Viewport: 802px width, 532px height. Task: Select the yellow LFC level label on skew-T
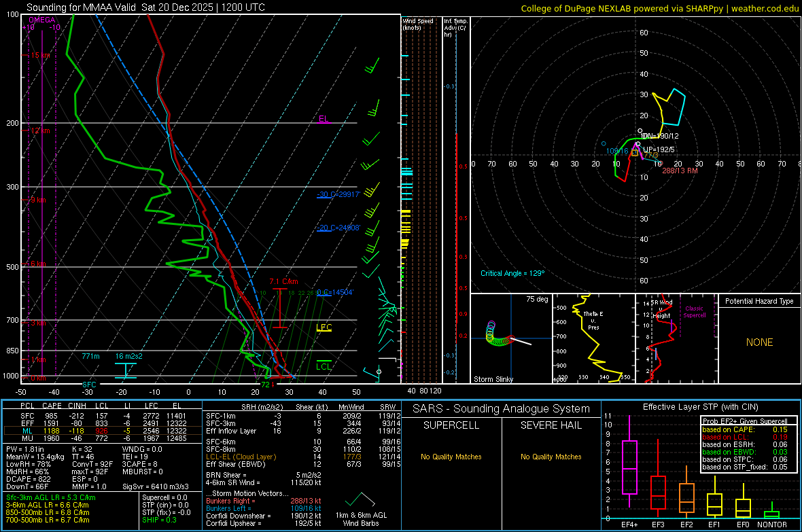[324, 327]
